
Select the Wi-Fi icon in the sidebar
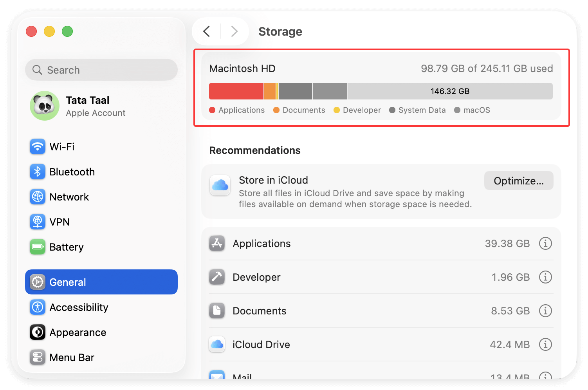pyautogui.click(x=37, y=146)
